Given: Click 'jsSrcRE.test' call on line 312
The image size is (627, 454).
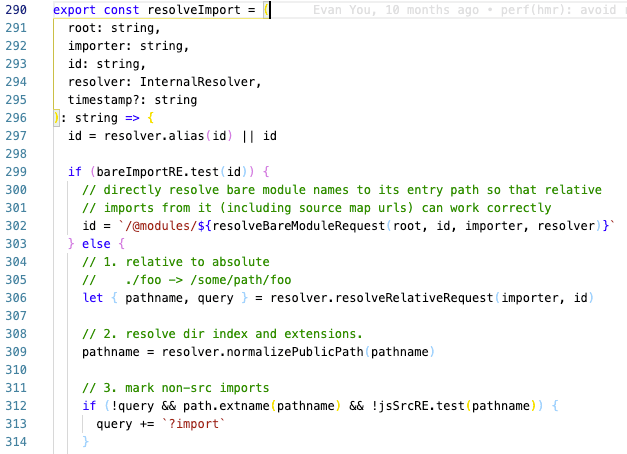Looking at the screenshot, I should click(x=422, y=406).
